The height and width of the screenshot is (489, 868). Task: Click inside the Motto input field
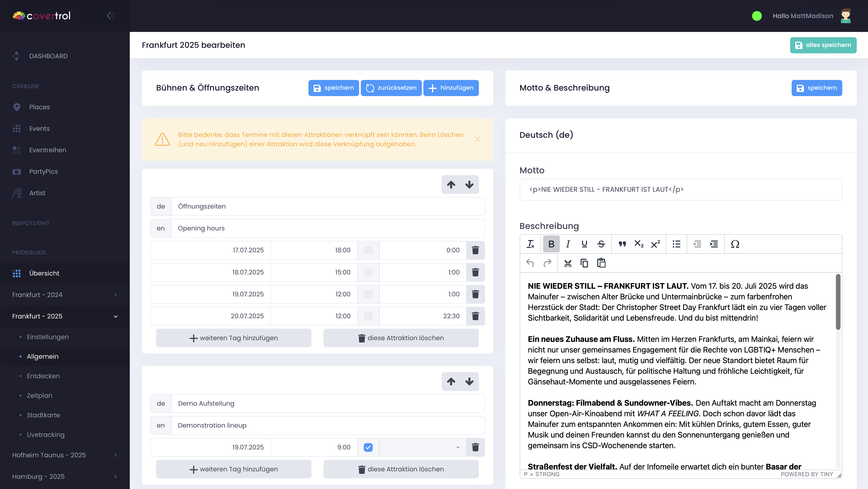pos(680,189)
